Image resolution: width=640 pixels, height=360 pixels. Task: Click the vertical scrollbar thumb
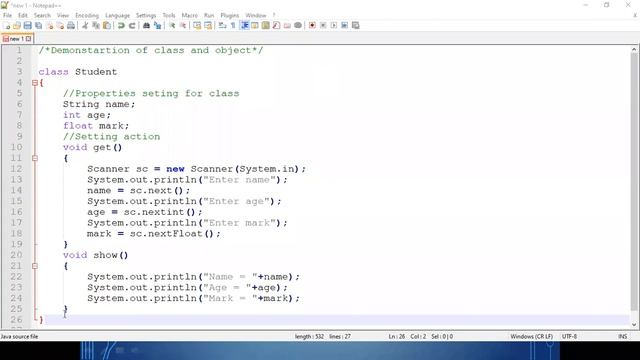click(x=634, y=182)
